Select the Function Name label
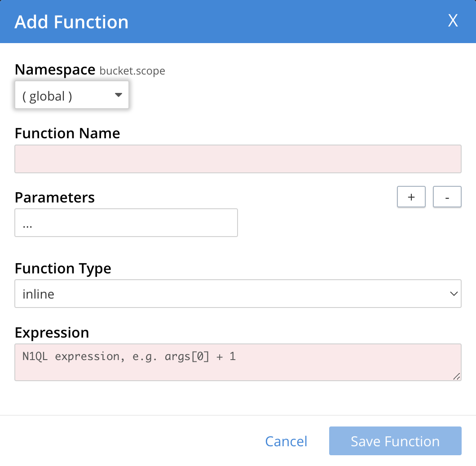This screenshot has width=476, height=466. coord(67,133)
